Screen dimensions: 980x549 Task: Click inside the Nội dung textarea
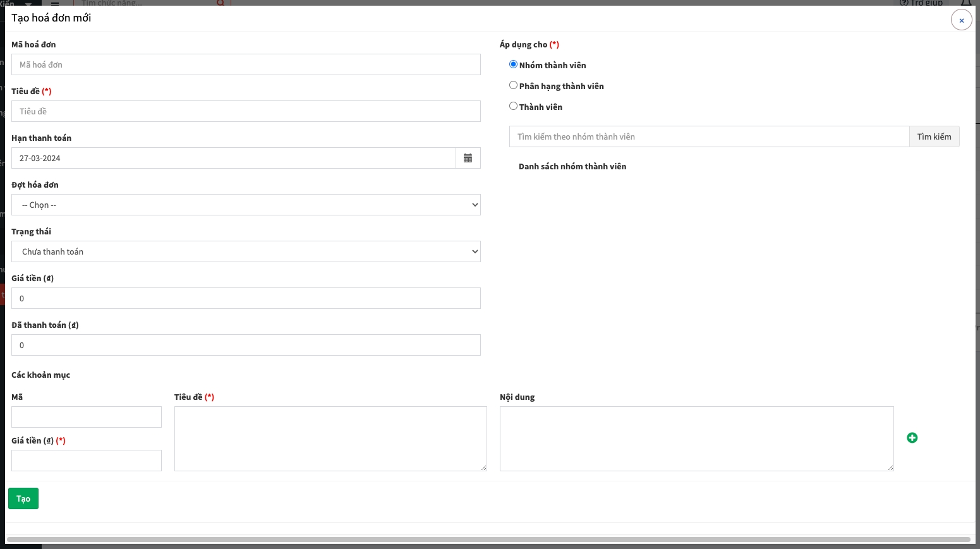[x=696, y=438]
